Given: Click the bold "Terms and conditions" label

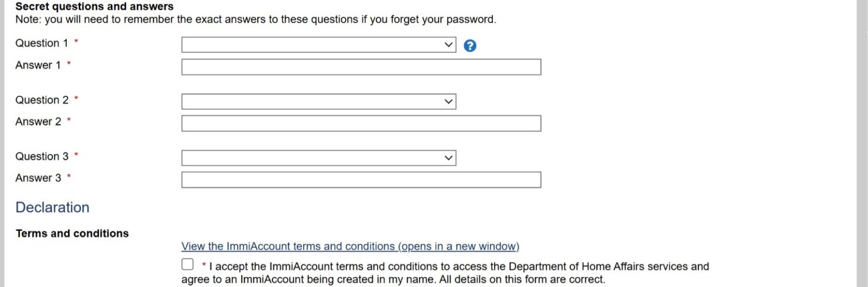Looking at the screenshot, I should (72, 234).
